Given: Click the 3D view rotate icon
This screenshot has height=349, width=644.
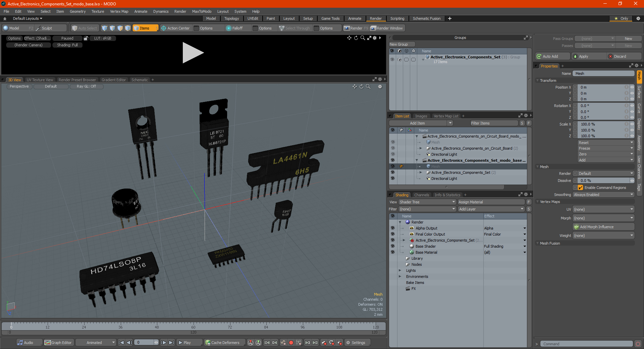Looking at the screenshot, I should click(361, 87).
